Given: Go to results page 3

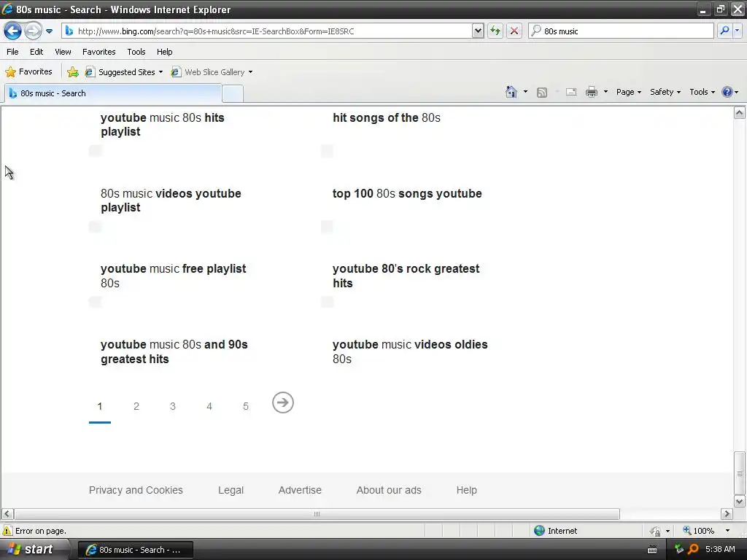Looking at the screenshot, I should pyautogui.click(x=173, y=406).
